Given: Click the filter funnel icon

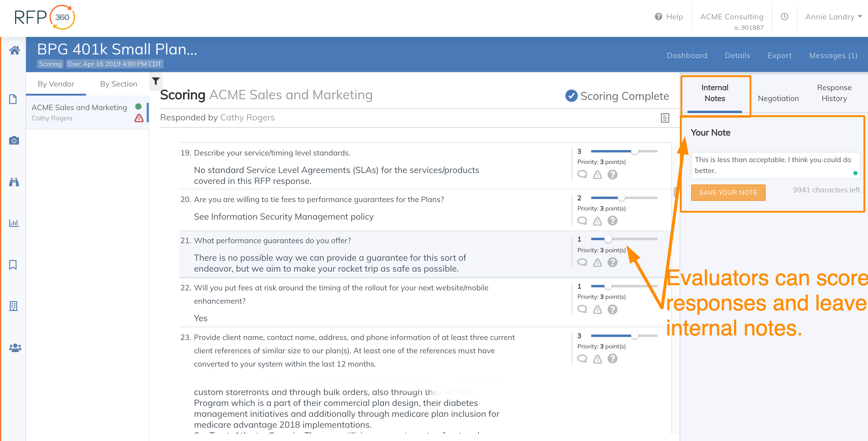Looking at the screenshot, I should point(156,81).
